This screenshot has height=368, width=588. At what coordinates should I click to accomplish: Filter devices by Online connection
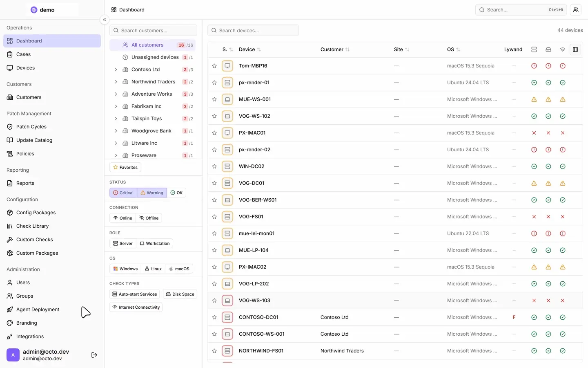pyautogui.click(x=122, y=218)
